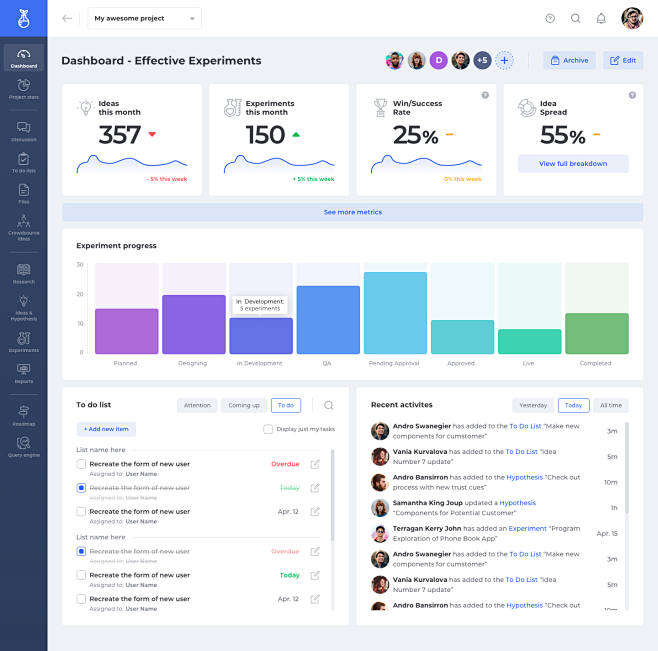Uncheck the completed task marked Today

coord(81,488)
